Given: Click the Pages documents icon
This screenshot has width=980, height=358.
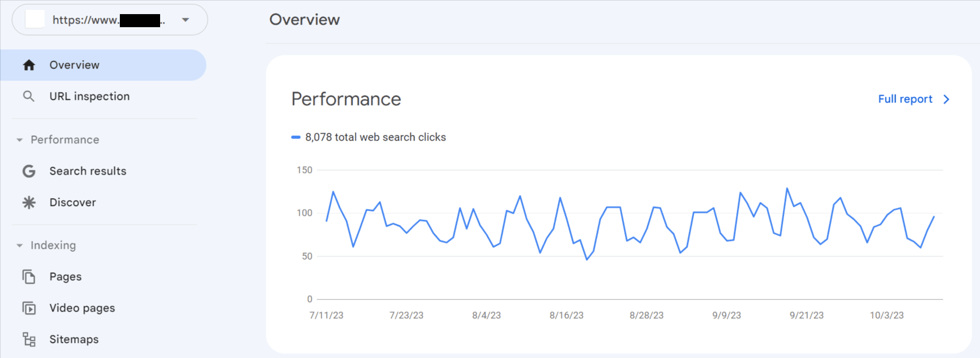Looking at the screenshot, I should point(29,276).
